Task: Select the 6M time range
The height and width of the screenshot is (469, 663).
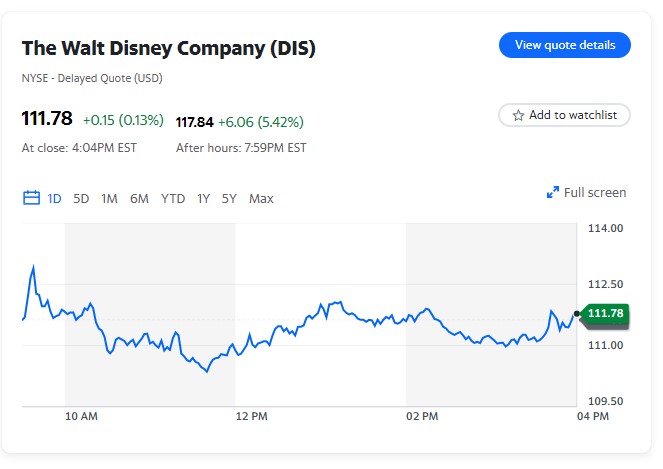Action: [139, 199]
